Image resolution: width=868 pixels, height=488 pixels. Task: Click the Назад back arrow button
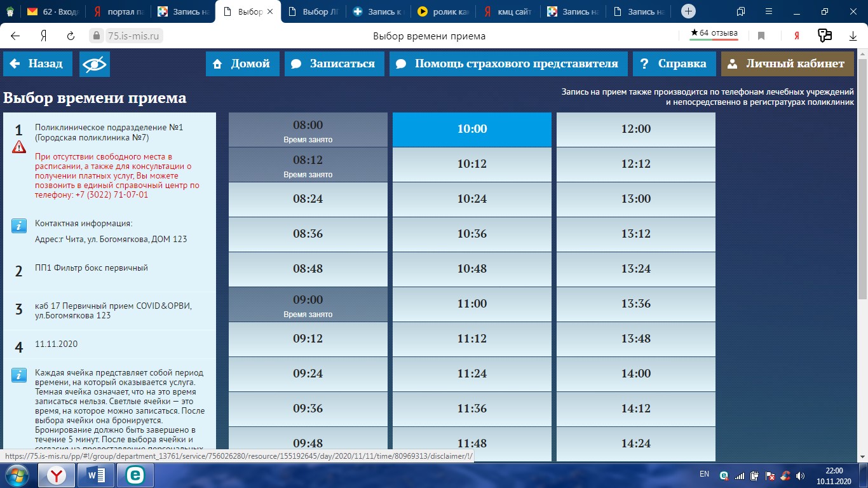coord(37,64)
